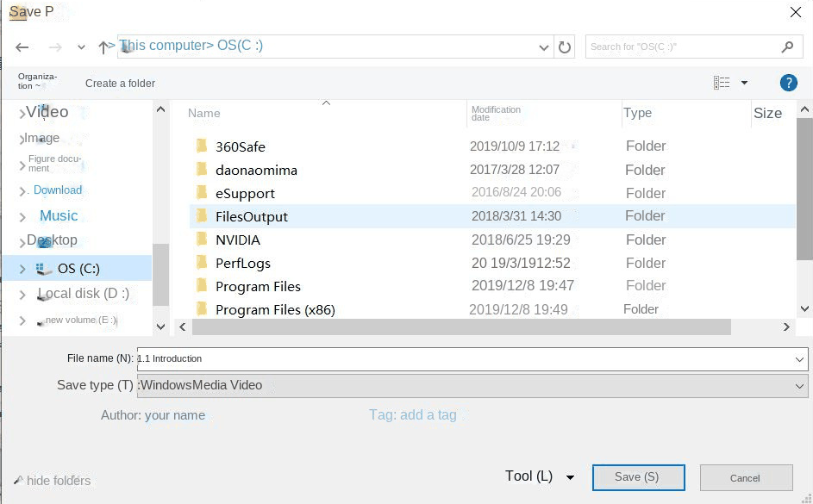Click Create a folder
The height and width of the screenshot is (504, 813).
tap(120, 84)
